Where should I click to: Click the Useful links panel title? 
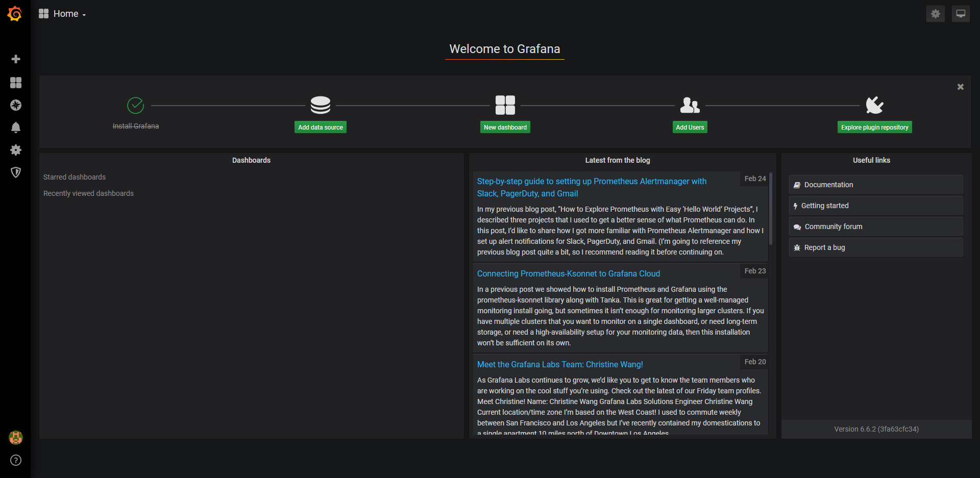pyautogui.click(x=871, y=160)
